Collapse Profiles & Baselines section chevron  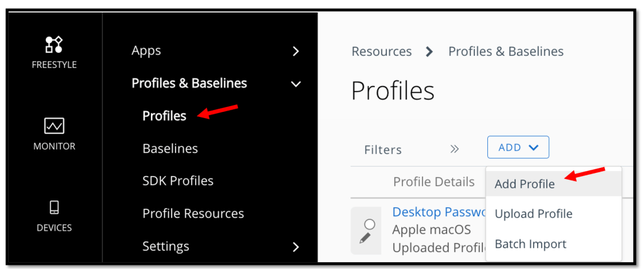(x=296, y=84)
